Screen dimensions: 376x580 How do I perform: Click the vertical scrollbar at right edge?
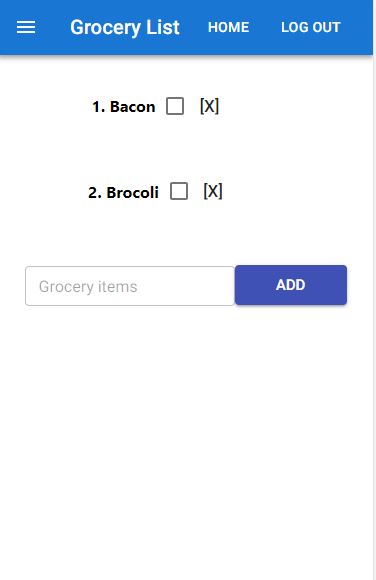pyautogui.click(x=374, y=318)
